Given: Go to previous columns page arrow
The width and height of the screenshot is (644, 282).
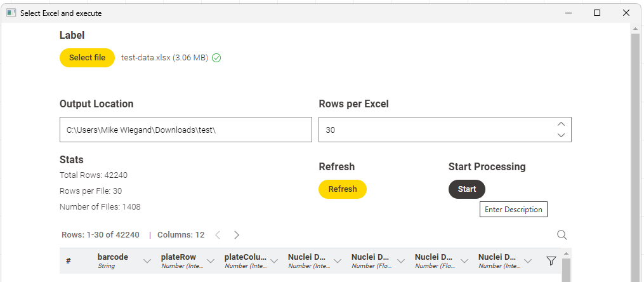Looking at the screenshot, I should (x=218, y=235).
